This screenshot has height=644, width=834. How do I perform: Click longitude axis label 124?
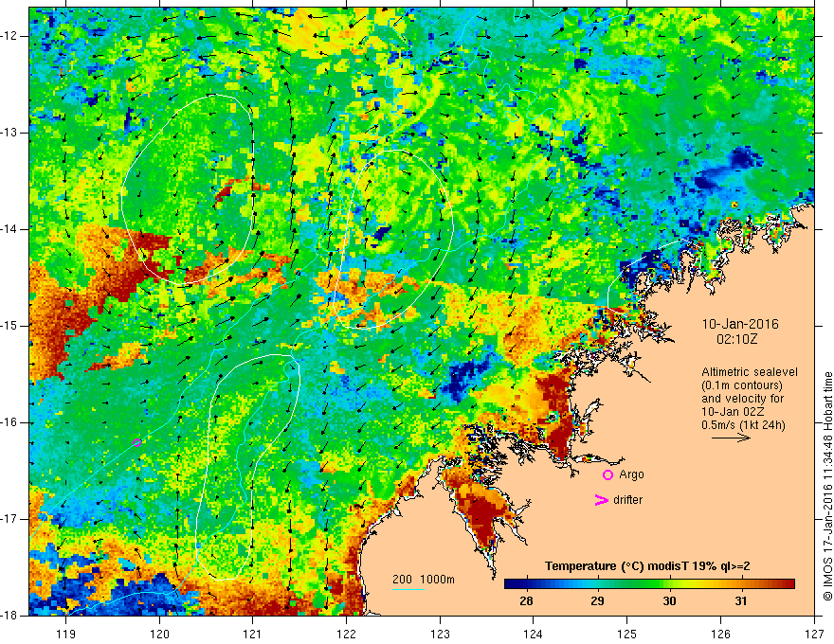click(x=534, y=634)
